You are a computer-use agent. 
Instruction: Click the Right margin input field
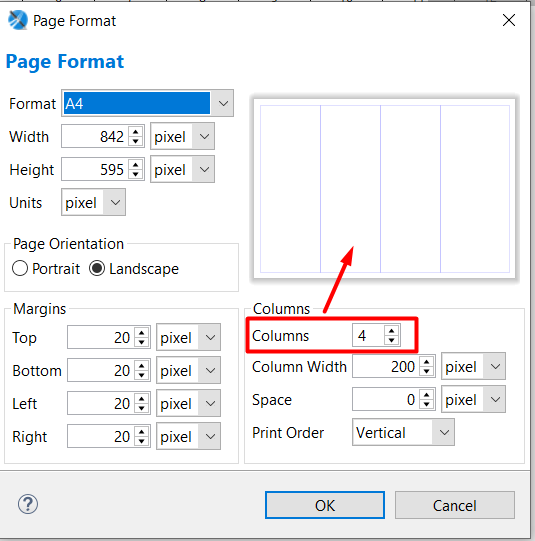coord(101,436)
